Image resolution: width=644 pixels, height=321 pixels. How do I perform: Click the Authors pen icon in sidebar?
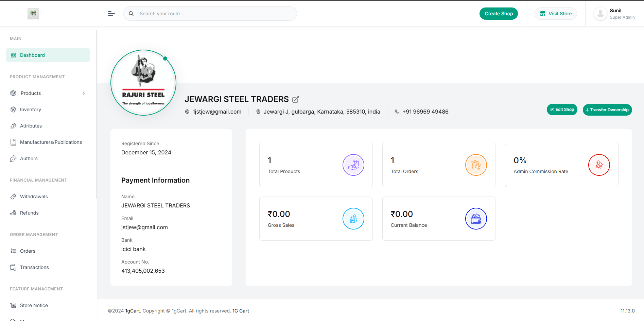click(x=13, y=158)
